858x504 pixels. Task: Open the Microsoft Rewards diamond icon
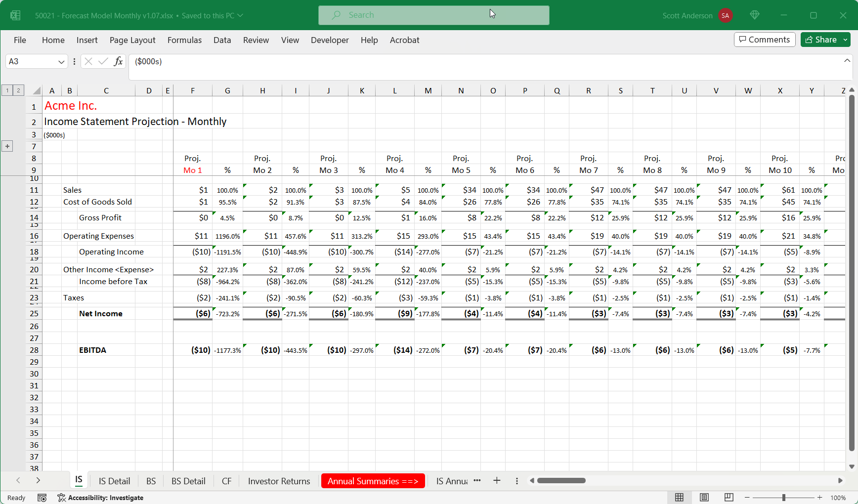point(754,15)
